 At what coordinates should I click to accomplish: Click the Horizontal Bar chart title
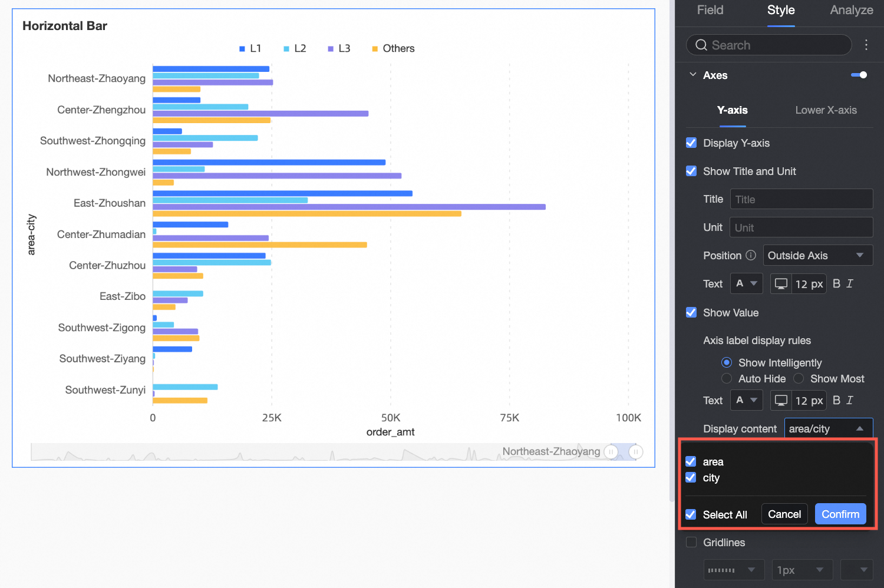(65, 26)
